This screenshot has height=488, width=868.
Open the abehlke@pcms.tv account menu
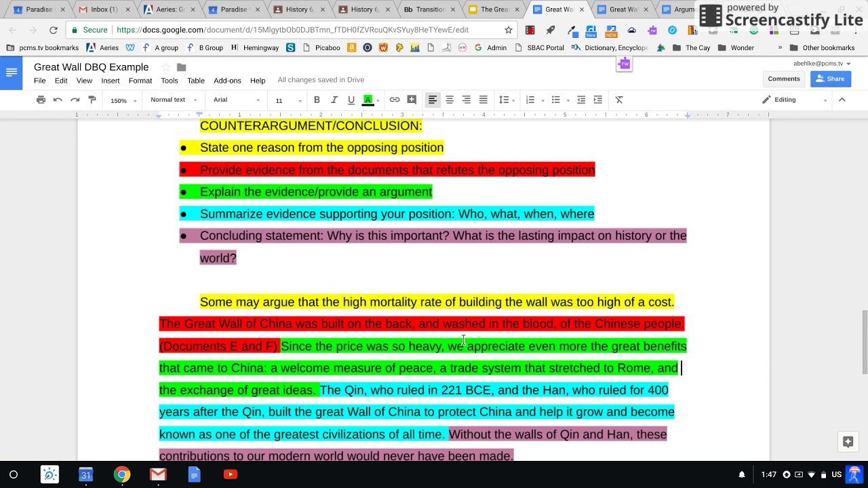822,63
